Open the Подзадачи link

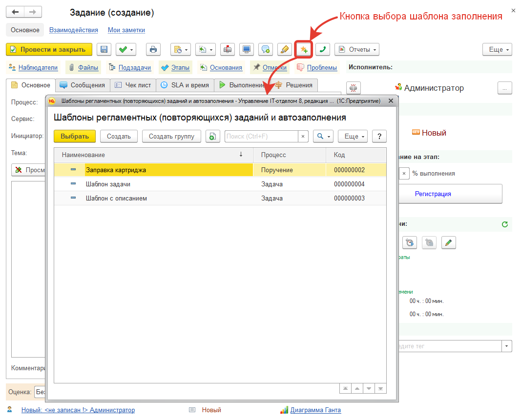pyautogui.click(x=135, y=67)
